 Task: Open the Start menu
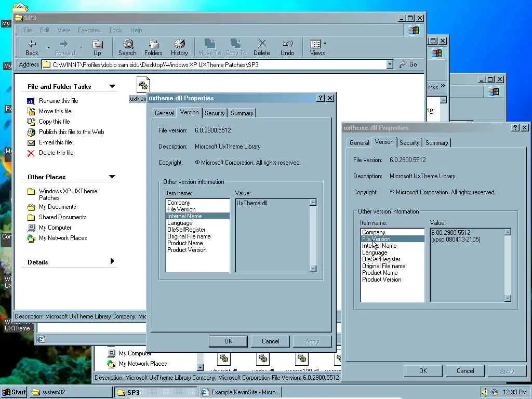(14, 392)
